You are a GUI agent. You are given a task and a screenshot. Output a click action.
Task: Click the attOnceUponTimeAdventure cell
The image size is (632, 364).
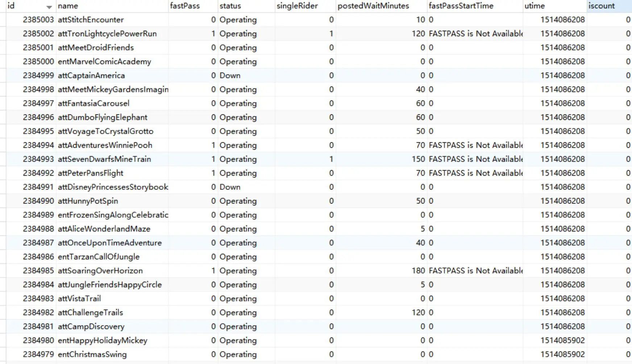112,243
